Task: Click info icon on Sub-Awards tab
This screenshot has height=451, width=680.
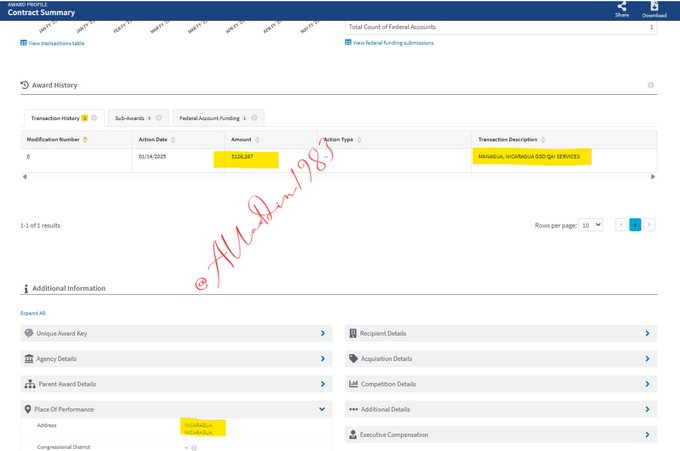Action: coord(158,118)
